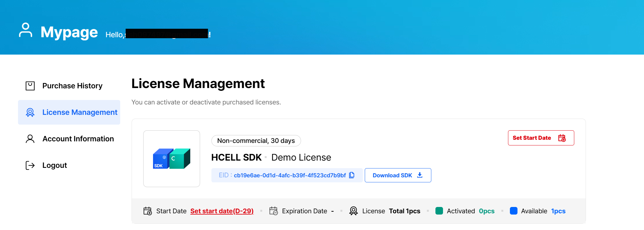
Task: Go to Account Information page
Action: [69, 139]
